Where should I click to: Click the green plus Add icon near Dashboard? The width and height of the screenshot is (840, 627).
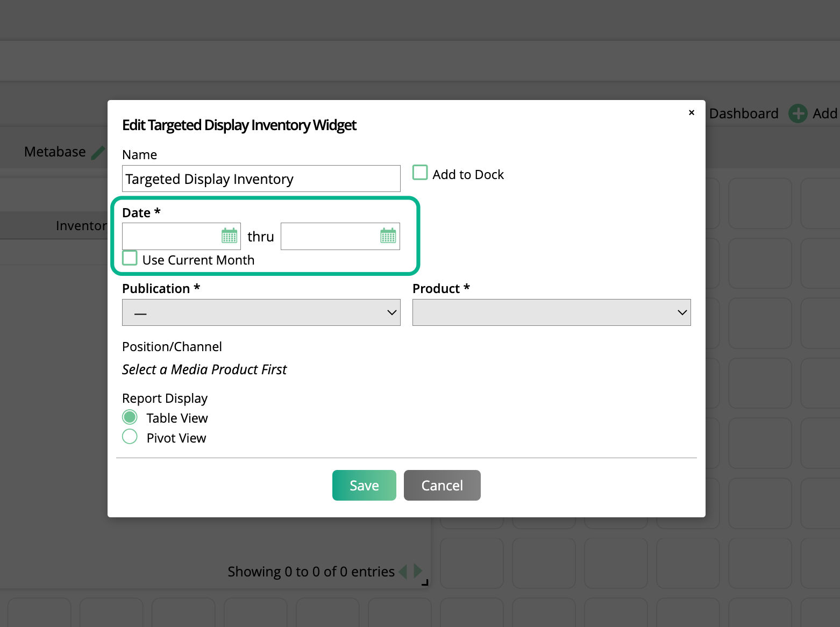coord(798,113)
